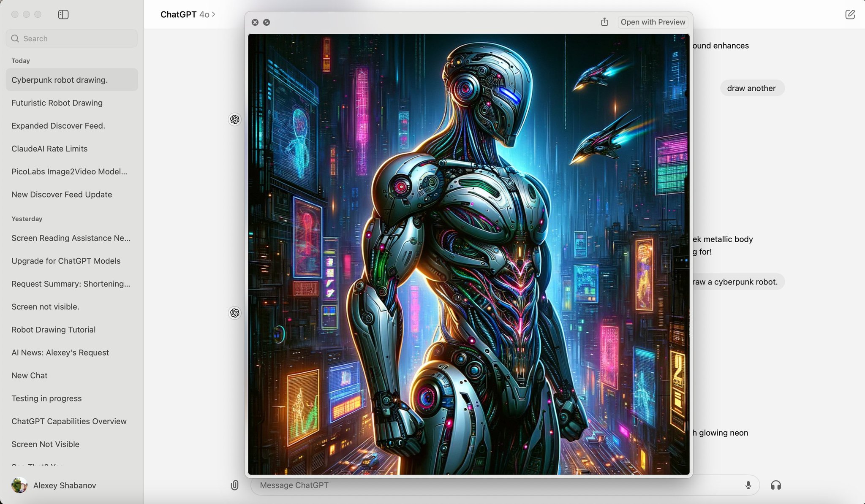
Task: Click the upper ChatGPT logo avatar
Action: pos(235,119)
